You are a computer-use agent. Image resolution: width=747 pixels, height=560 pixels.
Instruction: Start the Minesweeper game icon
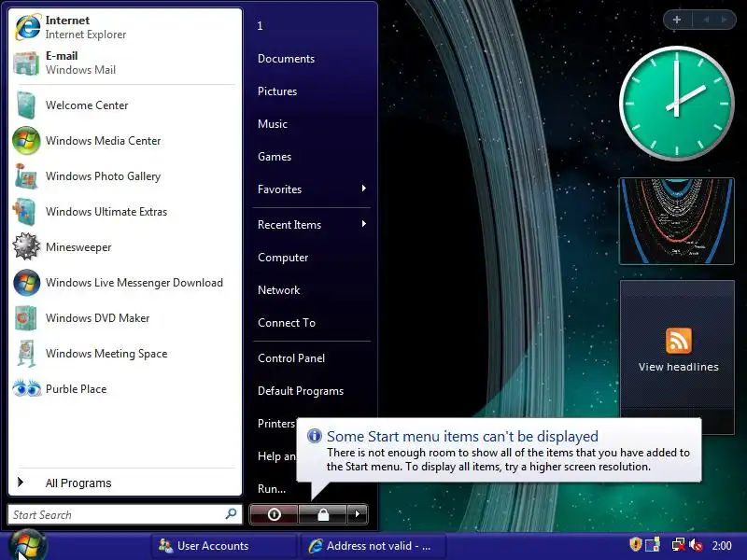pyautogui.click(x=26, y=246)
